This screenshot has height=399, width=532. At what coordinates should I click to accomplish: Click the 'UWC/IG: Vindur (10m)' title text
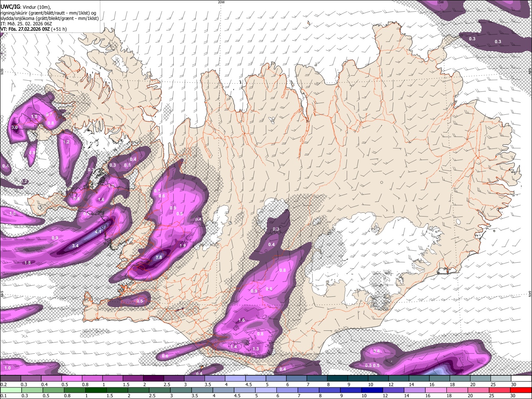point(25,7)
